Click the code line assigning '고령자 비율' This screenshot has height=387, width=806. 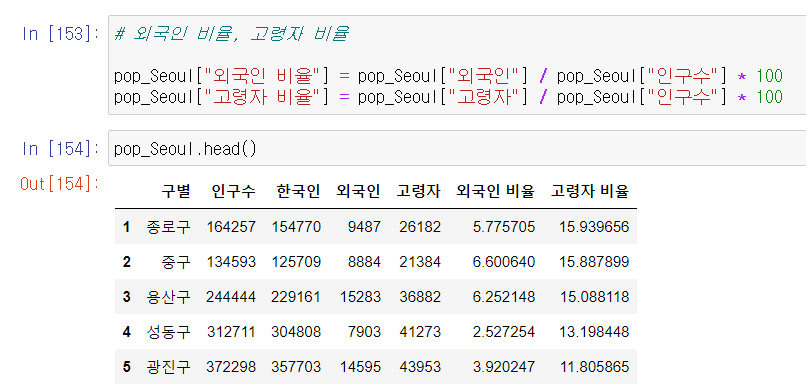tap(448, 97)
